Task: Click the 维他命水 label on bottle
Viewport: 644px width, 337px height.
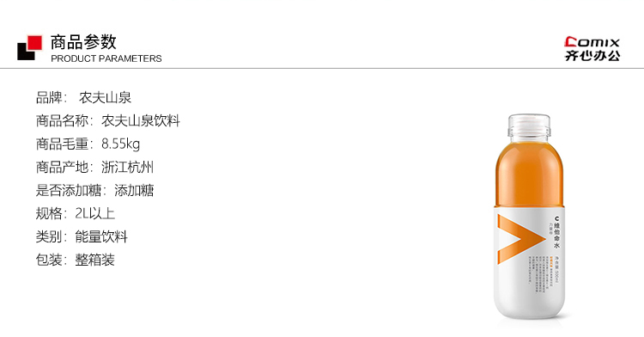Action: [557, 233]
